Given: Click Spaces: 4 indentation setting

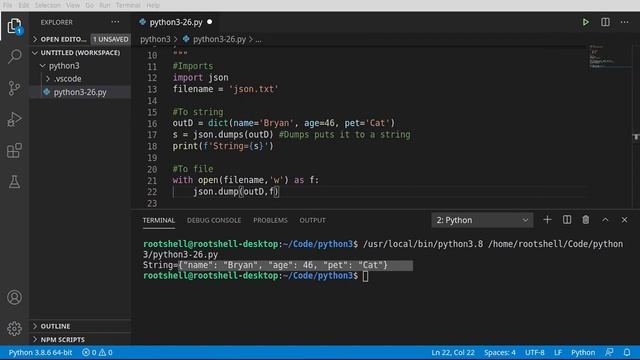Looking at the screenshot, I should pos(500,352).
